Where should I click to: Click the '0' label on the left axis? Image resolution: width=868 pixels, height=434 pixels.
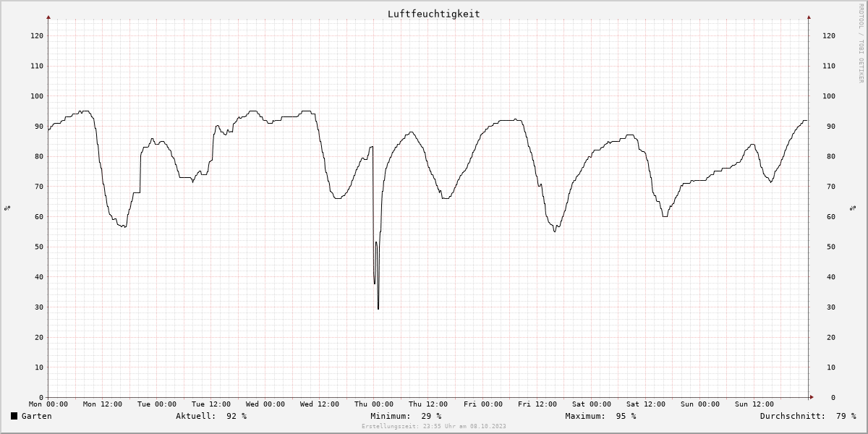[42, 398]
